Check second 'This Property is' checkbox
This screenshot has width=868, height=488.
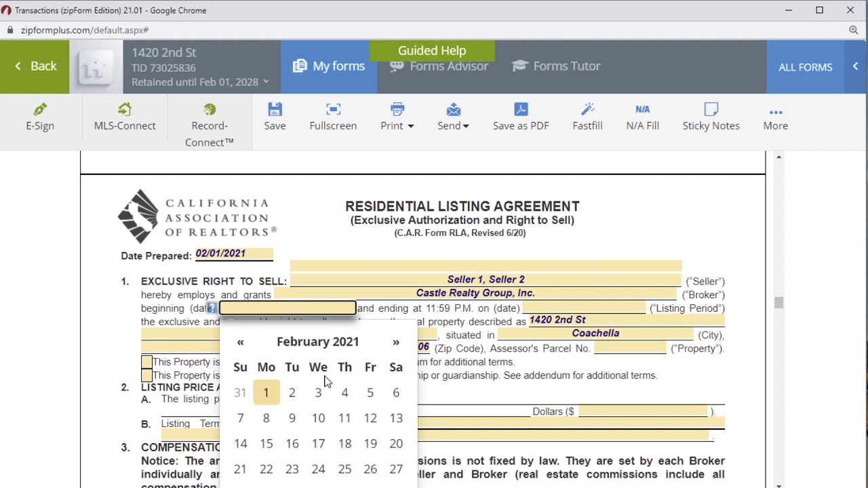146,375
